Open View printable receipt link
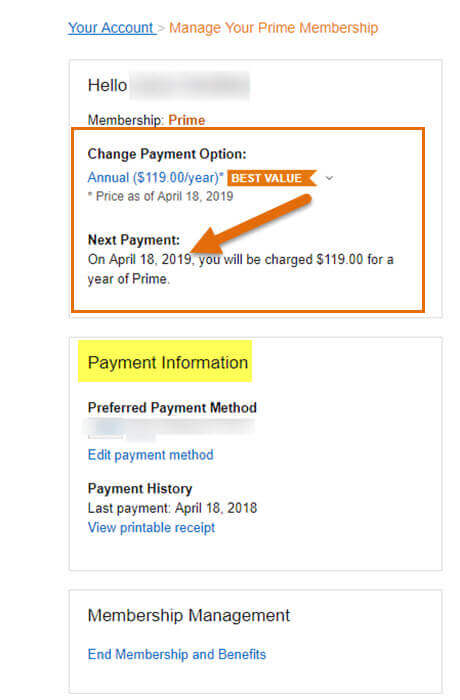The width and height of the screenshot is (460, 700). [151, 528]
